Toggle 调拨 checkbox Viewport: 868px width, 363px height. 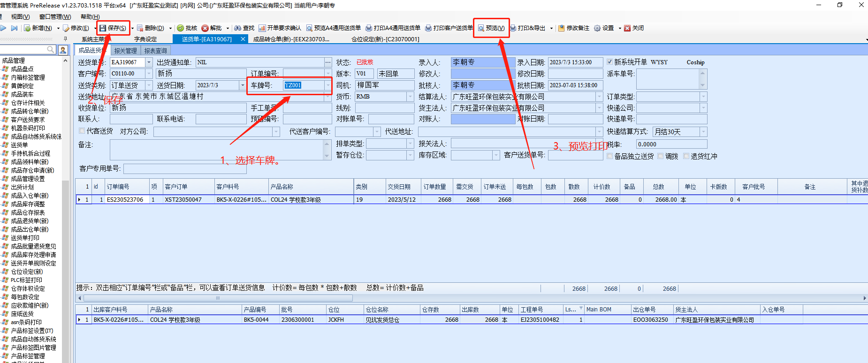(x=660, y=156)
